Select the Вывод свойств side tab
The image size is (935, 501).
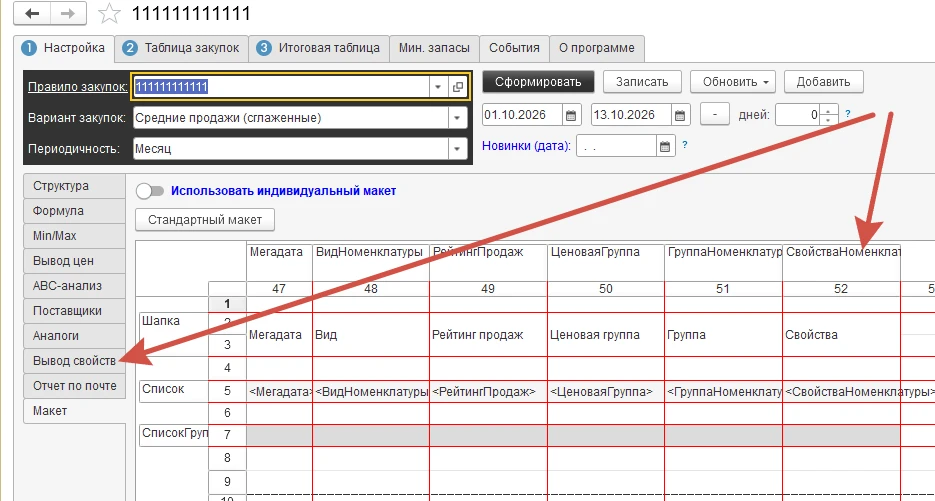click(x=74, y=361)
